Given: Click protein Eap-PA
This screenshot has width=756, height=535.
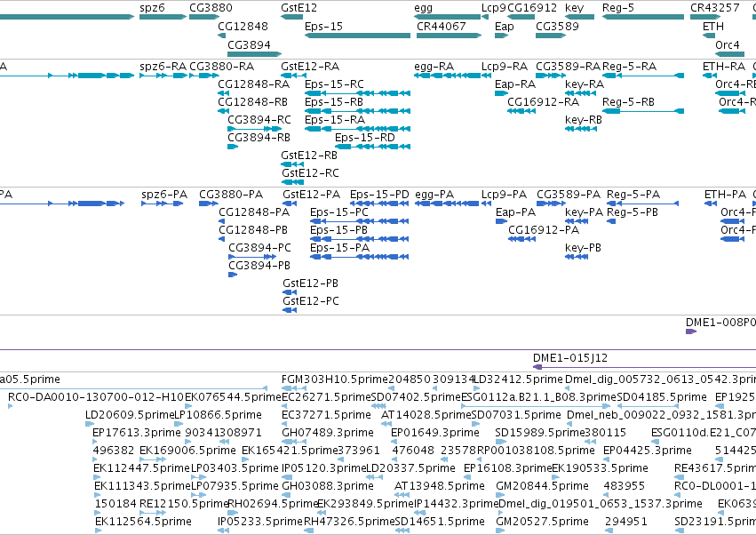Looking at the screenshot, I should point(501,221).
